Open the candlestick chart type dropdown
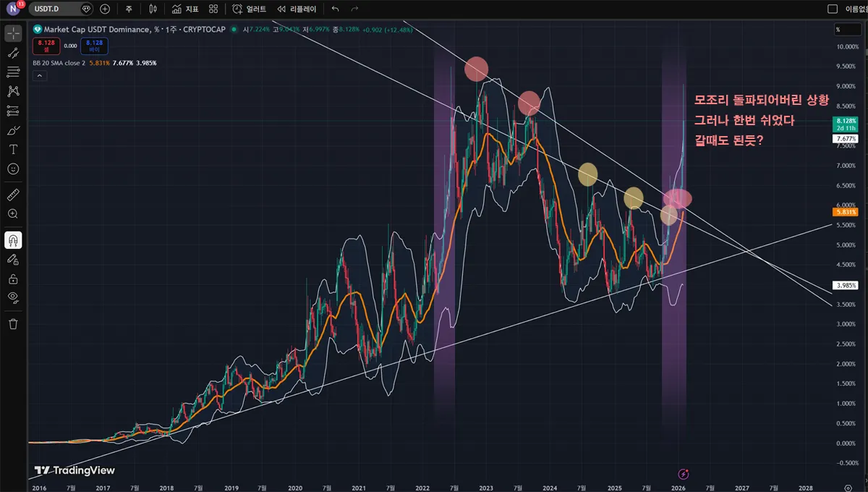The width and height of the screenshot is (868, 492). click(153, 9)
